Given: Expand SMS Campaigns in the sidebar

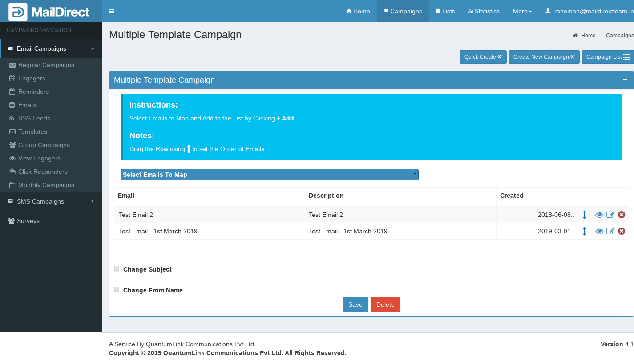Looking at the screenshot, I should tap(51, 201).
